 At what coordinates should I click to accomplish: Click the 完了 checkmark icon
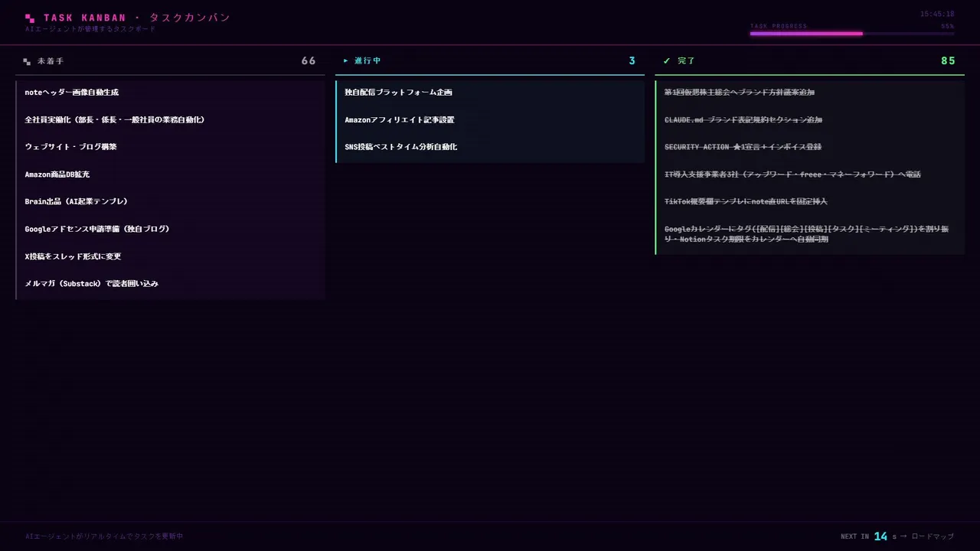pyautogui.click(x=667, y=60)
